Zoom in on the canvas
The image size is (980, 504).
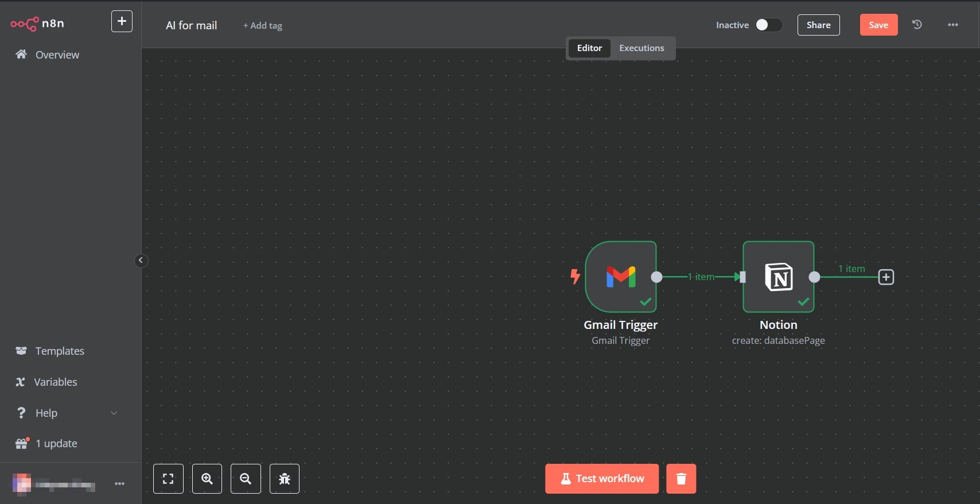coord(207,479)
